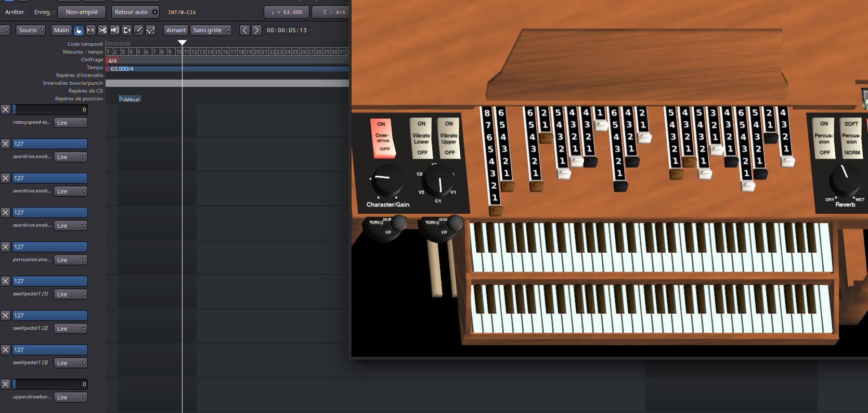Click the next (right arrow) nudge button

256,30
